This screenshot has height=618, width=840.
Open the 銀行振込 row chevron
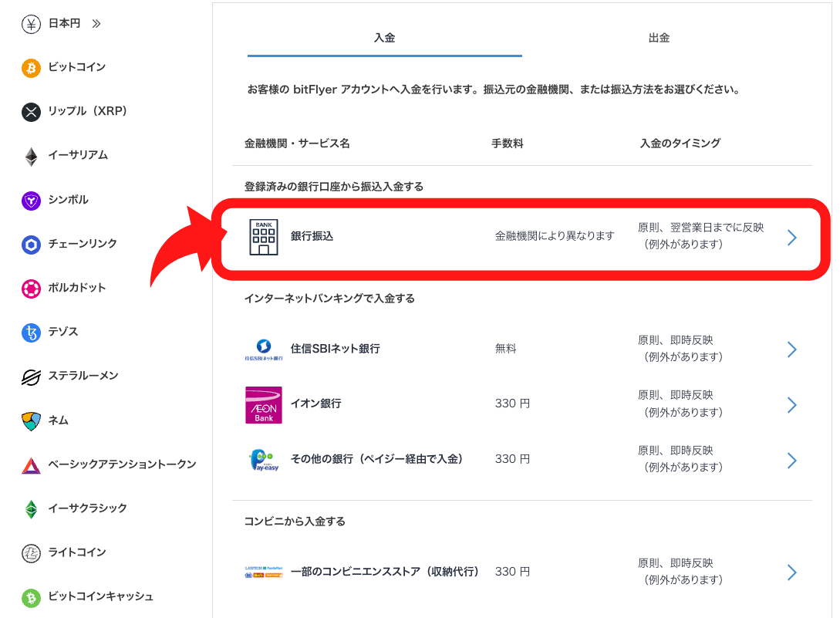pyautogui.click(x=792, y=238)
